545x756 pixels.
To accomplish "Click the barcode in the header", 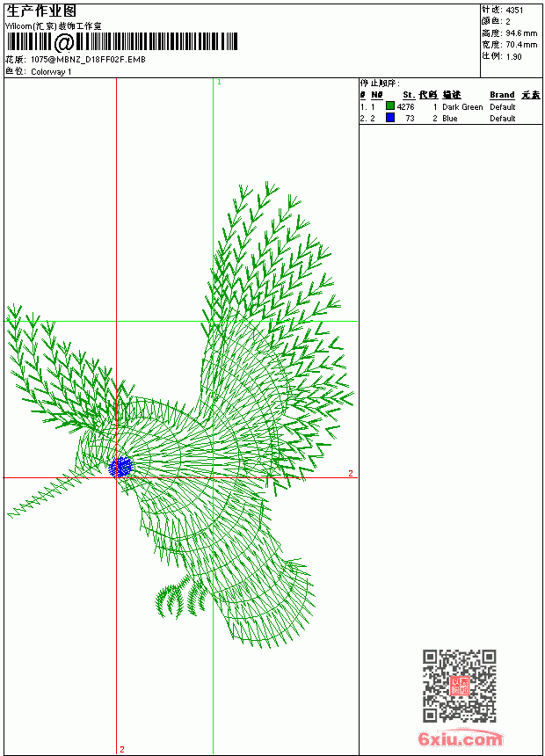I will click(122, 41).
